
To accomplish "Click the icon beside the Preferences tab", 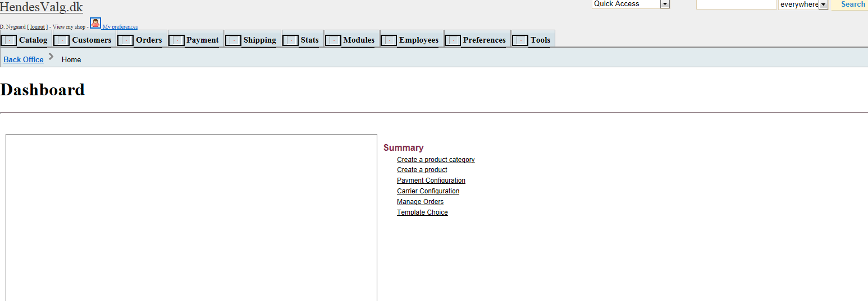I will (453, 40).
